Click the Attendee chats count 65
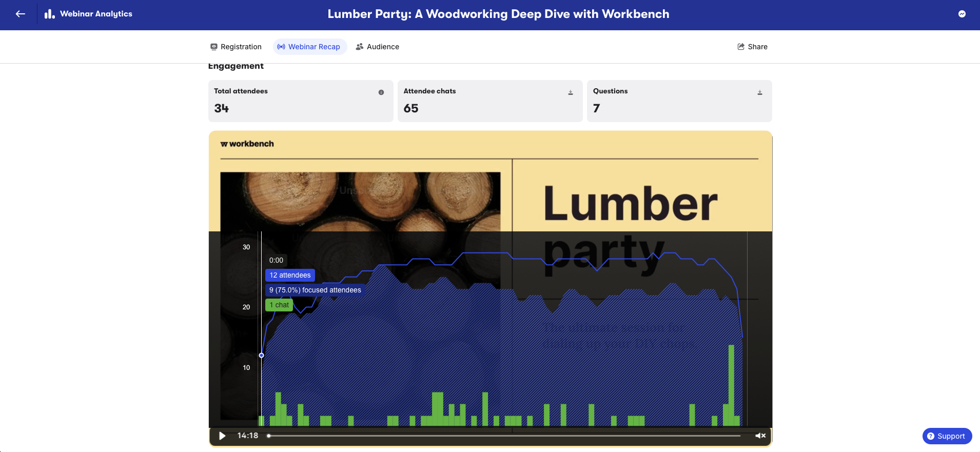This screenshot has width=980, height=452. (411, 108)
